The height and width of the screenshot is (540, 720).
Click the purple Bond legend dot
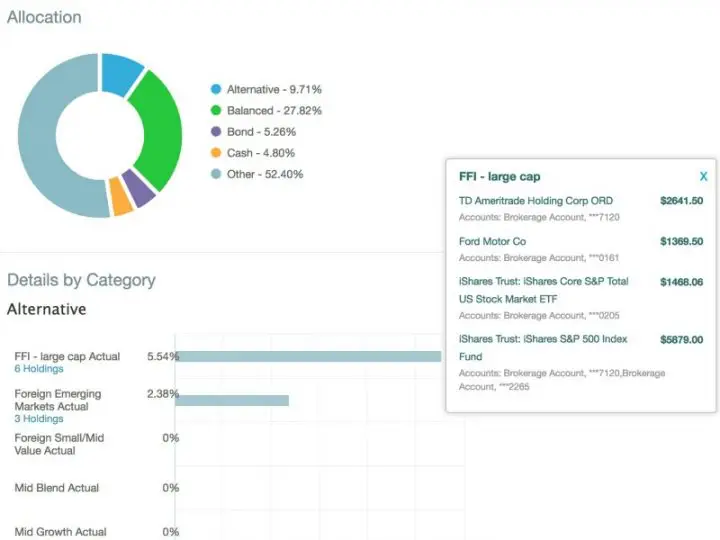pyautogui.click(x=215, y=132)
